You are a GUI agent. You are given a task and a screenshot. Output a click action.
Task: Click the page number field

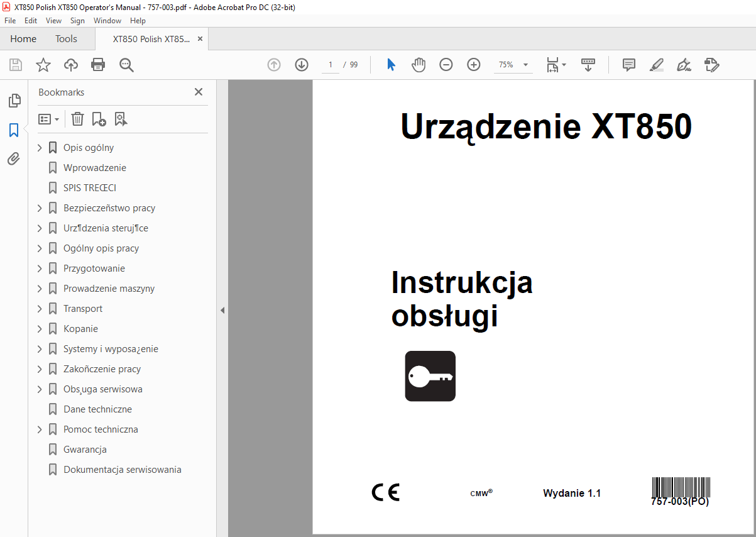point(330,65)
